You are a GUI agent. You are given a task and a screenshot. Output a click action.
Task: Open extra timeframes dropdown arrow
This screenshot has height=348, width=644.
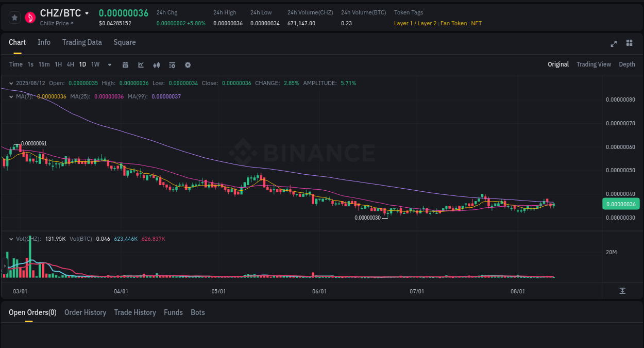tap(109, 64)
